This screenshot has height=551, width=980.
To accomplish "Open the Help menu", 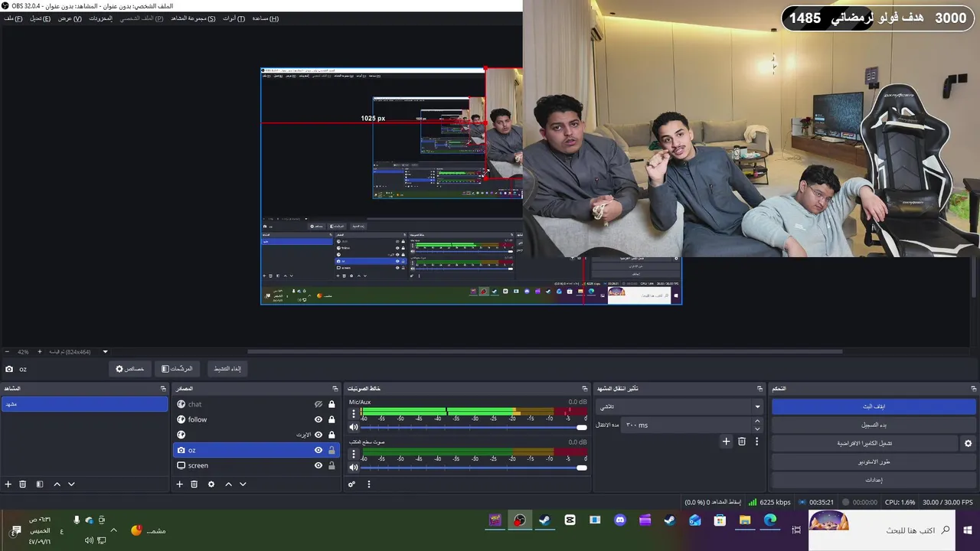I will click(265, 18).
